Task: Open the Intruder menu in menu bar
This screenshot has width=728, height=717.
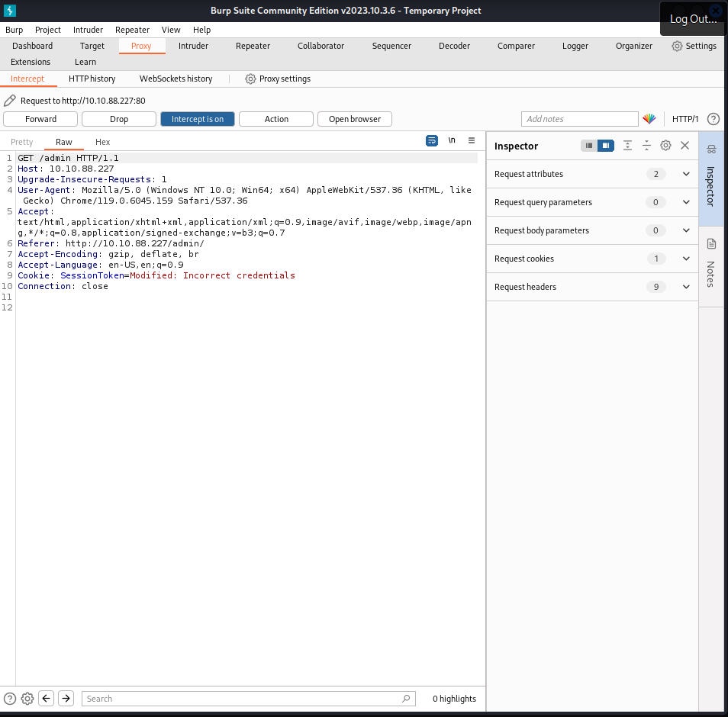Action: coord(88,30)
